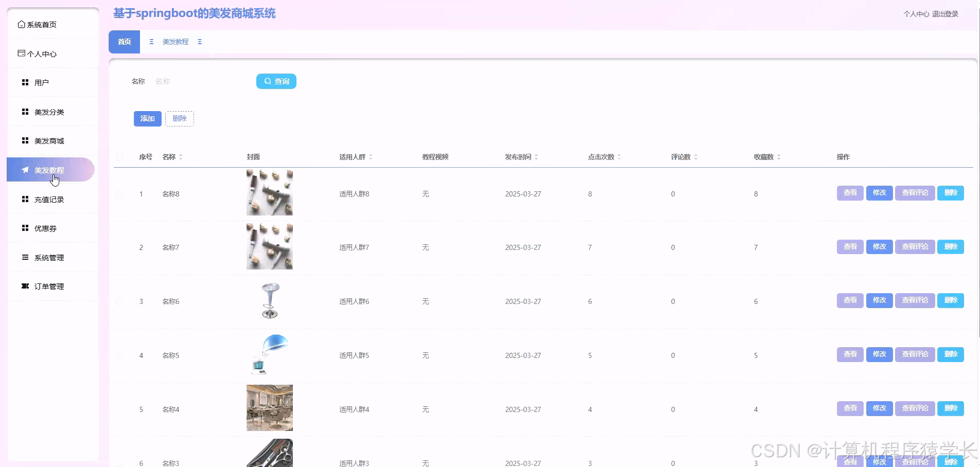This screenshot has height=467, width=980.
Task: Click the 用户 management icon
Action: [x=25, y=82]
